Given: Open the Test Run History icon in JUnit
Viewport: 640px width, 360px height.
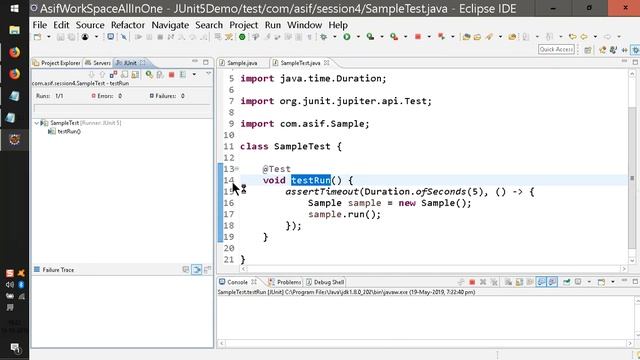Looking at the screenshot, I should click(183, 74).
